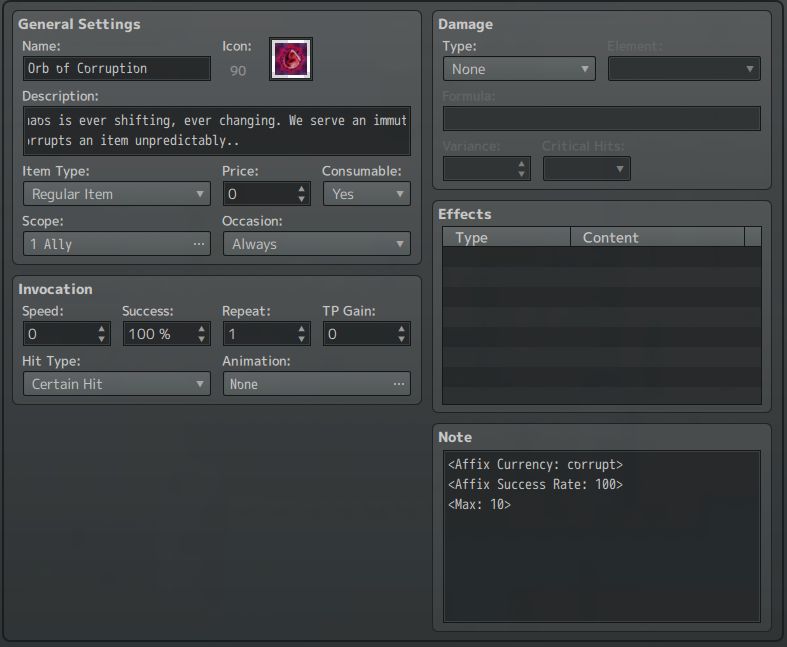Open the Hit Type dropdown
Image resolution: width=787 pixels, height=647 pixels.
[x=116, y=384]
